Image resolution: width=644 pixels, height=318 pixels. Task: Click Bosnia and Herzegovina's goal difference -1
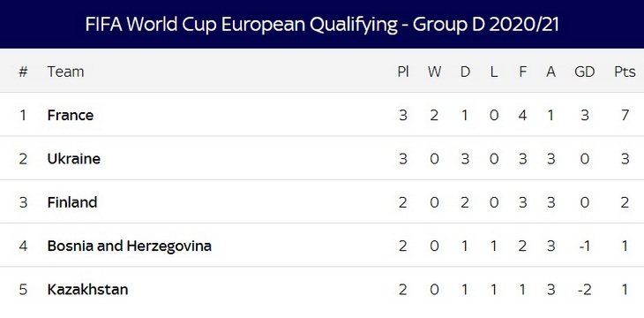tap(584, 246)
